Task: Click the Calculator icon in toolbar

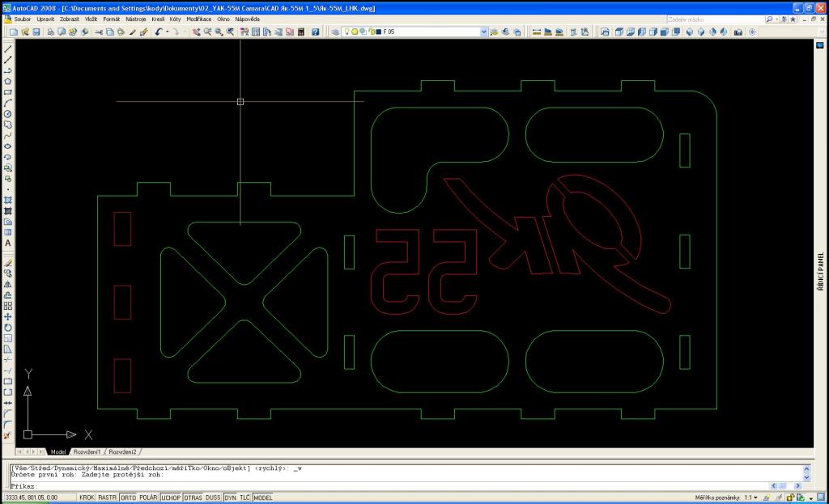Action: tap(301, 32)
